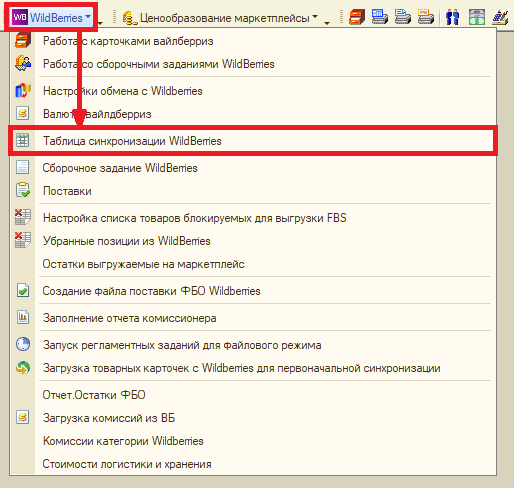Expand toolbar overflow arrow after Ценообразование
514x488 pixels.
pyautogui.click(x=327, y=23)
